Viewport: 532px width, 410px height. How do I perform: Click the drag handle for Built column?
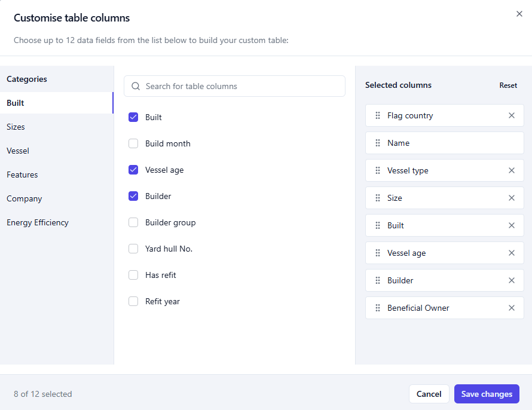click(x=378, y=225)
